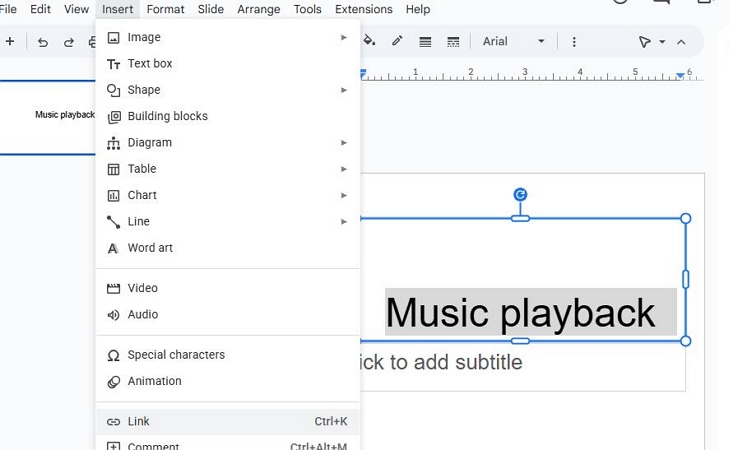Click the border color pencil icon
Image resolution: width=730 pixels, height=450 pixels.
pos(397,41)
